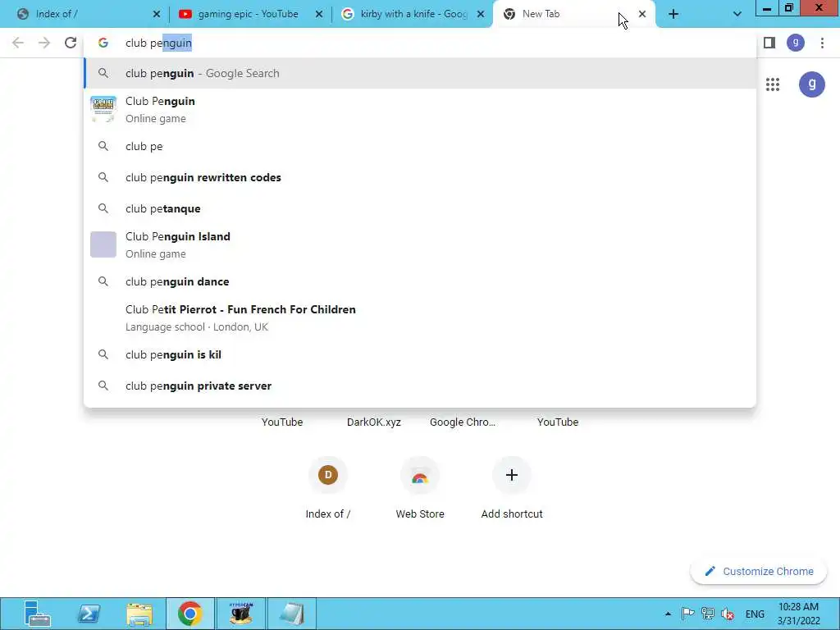Viewport: 840px width, 630px height.
Task: Go back with the back arrow
Action: pos(18,43)
